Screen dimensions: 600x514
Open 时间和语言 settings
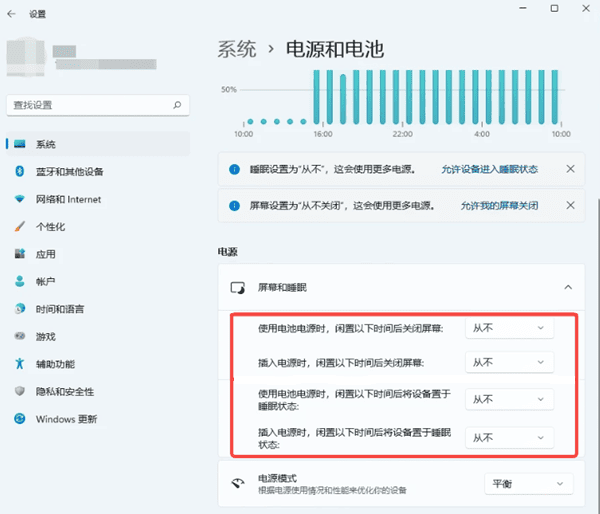(98, 309)
